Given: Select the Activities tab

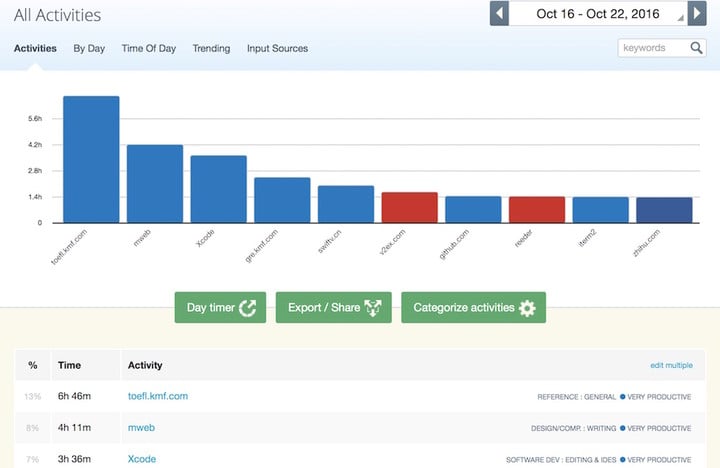Looking at the screenshot, I should 35,48.
